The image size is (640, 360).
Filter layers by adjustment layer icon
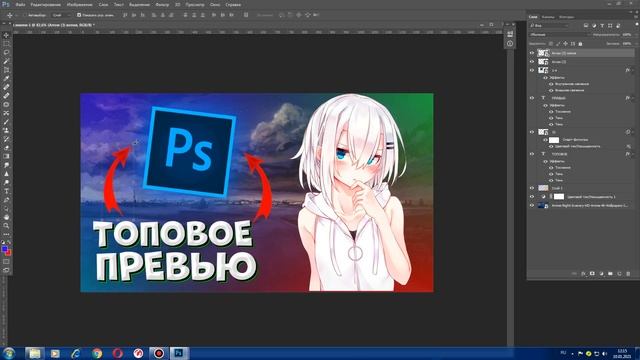tap(594, 26)
